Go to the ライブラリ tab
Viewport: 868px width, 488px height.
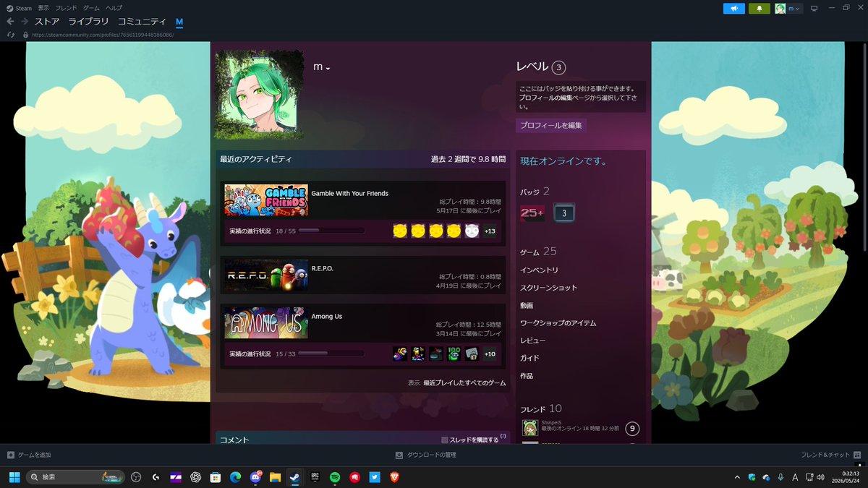88,22
